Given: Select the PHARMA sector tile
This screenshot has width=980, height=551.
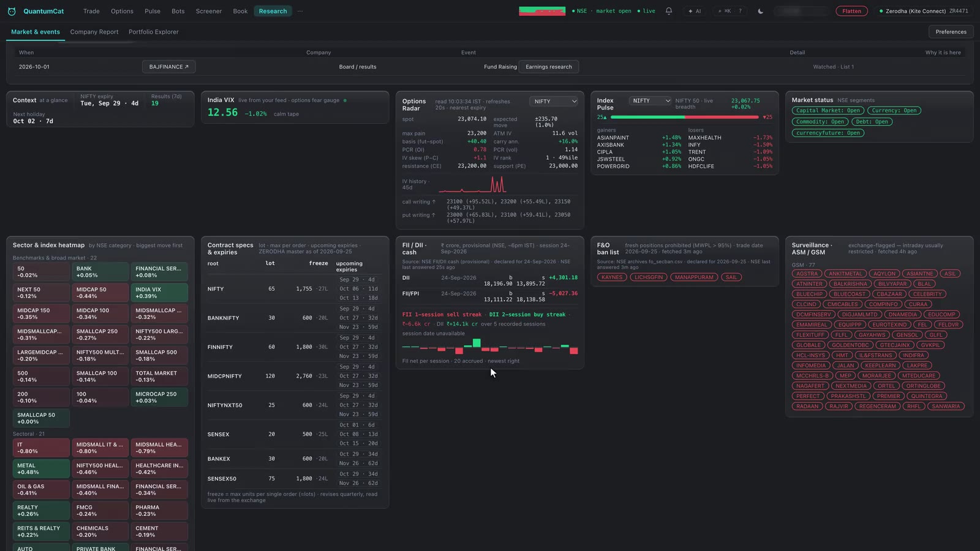Looking at the screenshot, I should 159,511.
